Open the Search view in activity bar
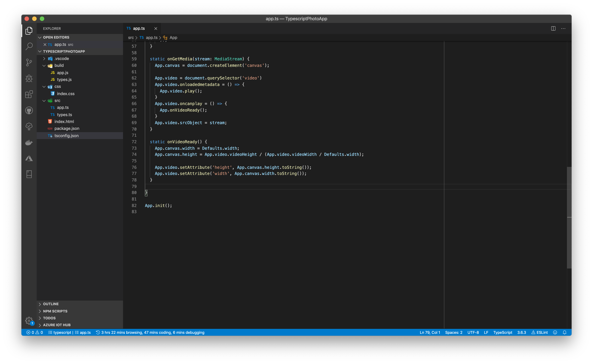This screenshot has height=364, width=593. [x=29, y=46]
